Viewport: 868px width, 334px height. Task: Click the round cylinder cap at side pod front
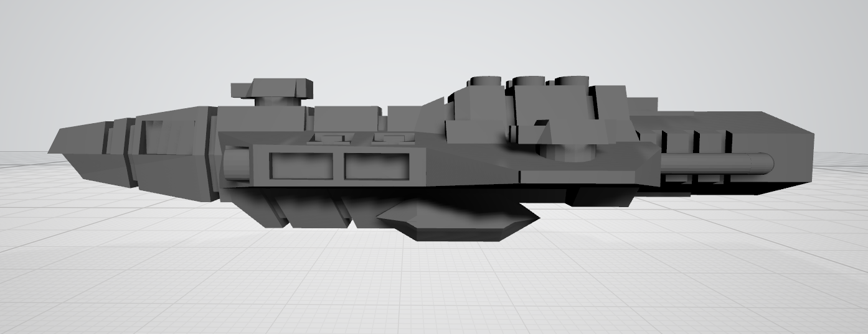coord(235,167)
